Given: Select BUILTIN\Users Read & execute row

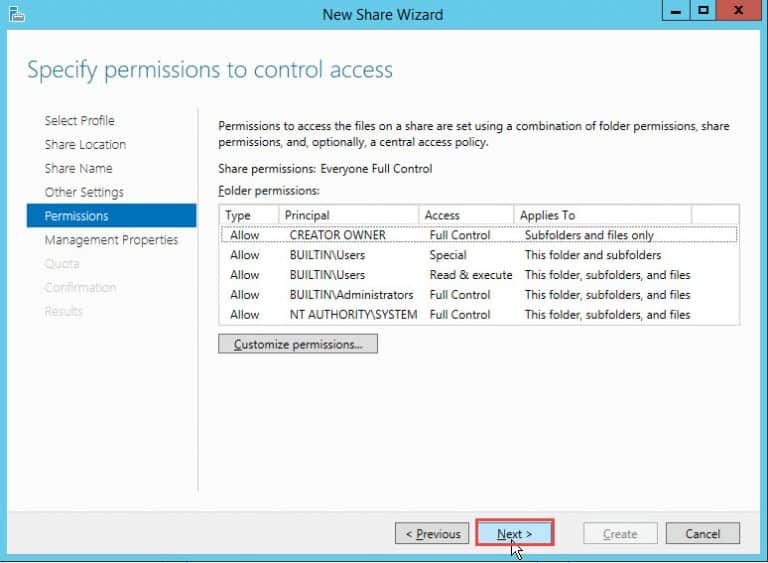Looking at the screenshot, I should tap(327, 275).
